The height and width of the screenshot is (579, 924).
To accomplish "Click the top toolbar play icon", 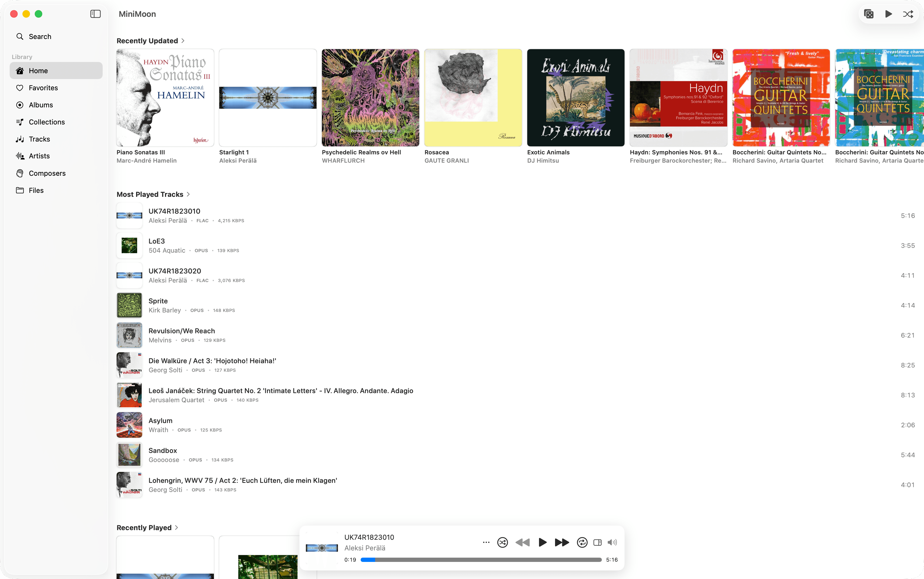I will (888, 14).
